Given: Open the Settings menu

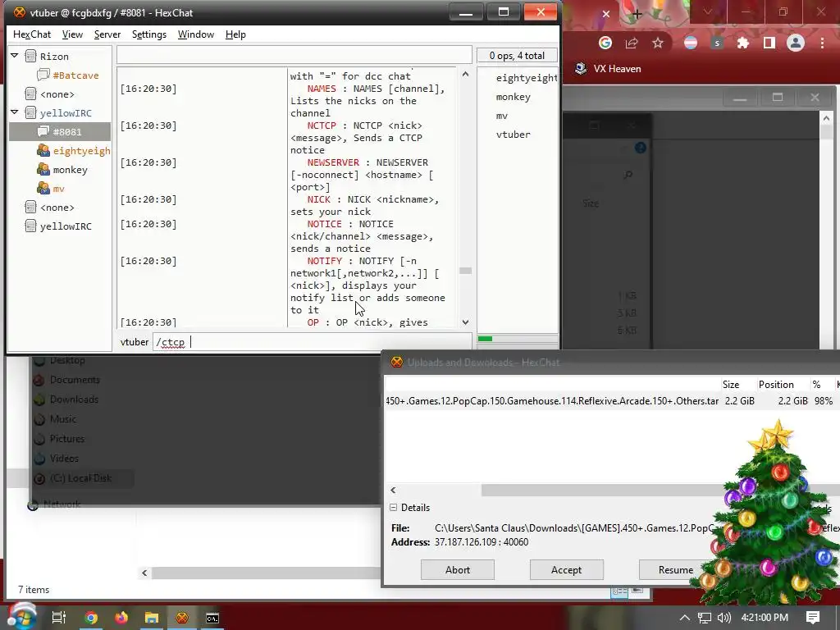Looking at the screenshot, I should click(x=149, y=34).
